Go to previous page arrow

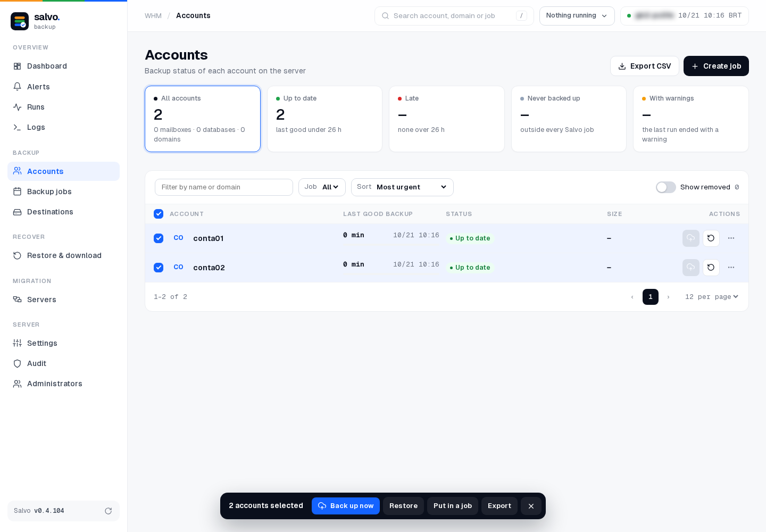[x=632, y=297]
